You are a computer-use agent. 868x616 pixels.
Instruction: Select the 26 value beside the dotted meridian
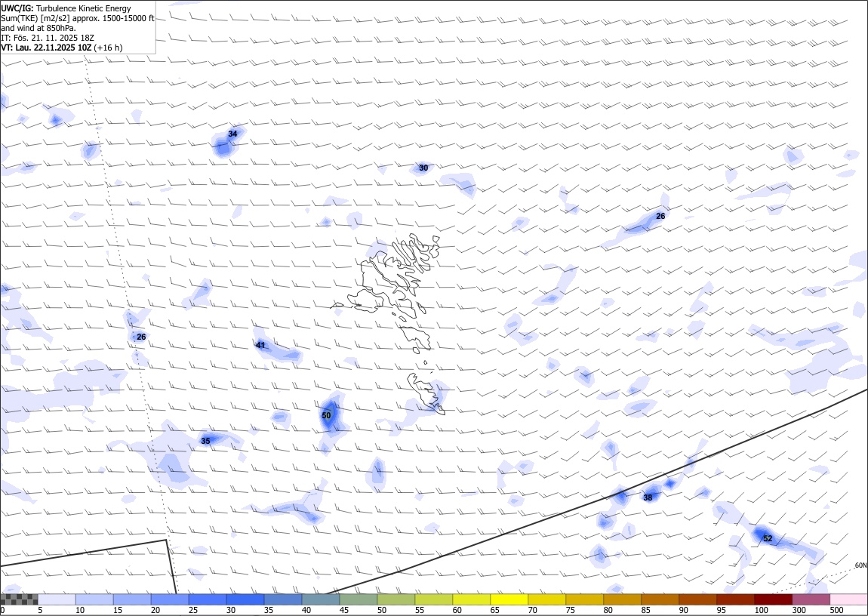coord(141,337)
